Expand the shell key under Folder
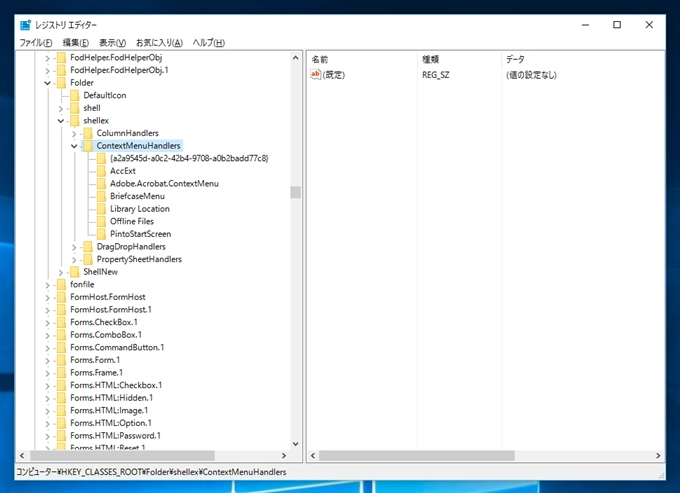680x493 pixels. [61, 108]
